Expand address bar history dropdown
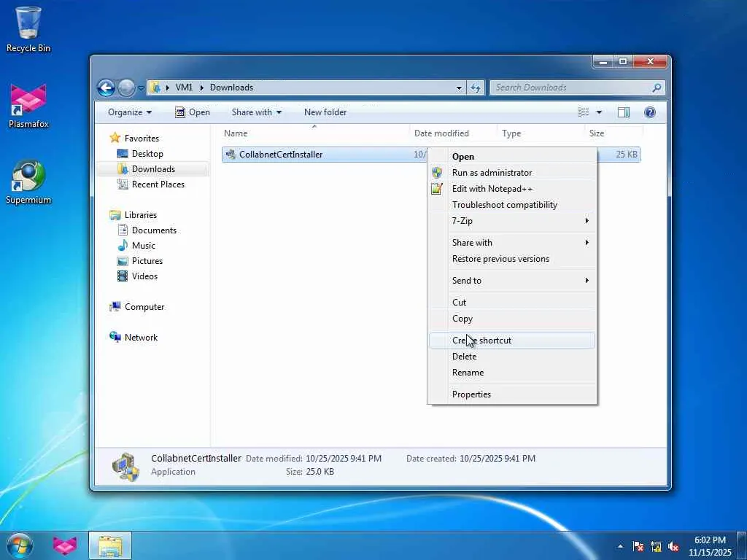This screenshot has height=560, width=747. pyautogui.click(x=459, y=87)
